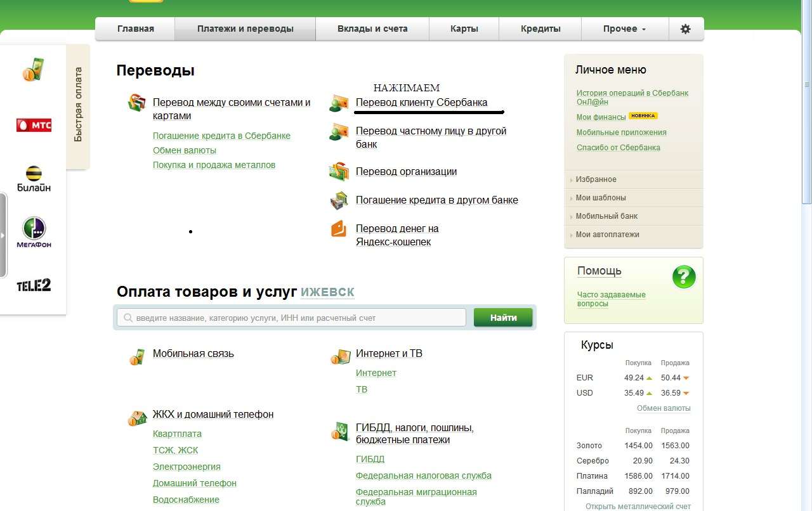Click icon next to Перевод между своими счетами
The width and height of the screenshot is (812, 511).
pyautogui.click(x=137, y=103)
